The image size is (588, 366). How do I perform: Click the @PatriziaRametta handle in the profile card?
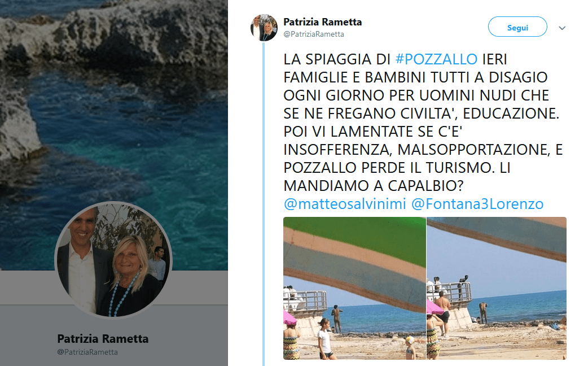coord(87,352)
